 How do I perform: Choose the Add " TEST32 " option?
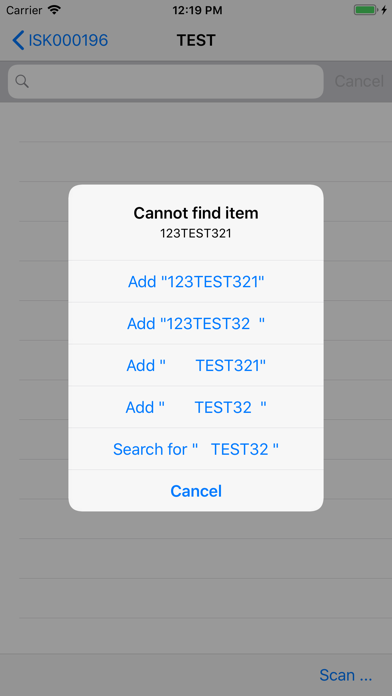(x=196, y=407)
